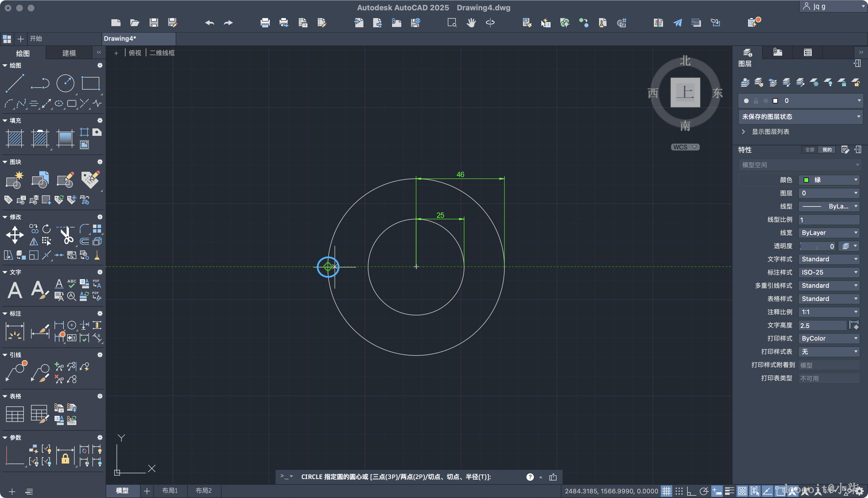Click the Multiline Text tool
This screenshot has height=498, width=868.
click(15, 290)
